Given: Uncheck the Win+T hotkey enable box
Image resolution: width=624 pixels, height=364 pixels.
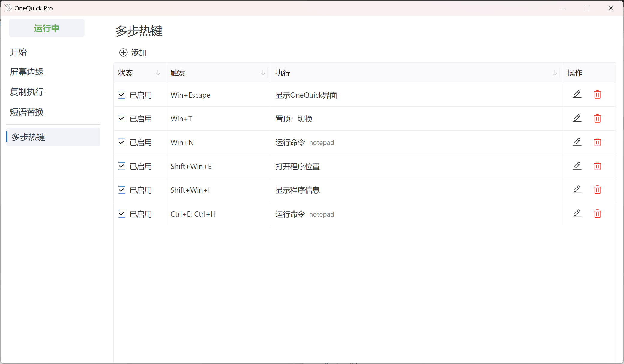Looking at the screenshot, I should 121,118.
